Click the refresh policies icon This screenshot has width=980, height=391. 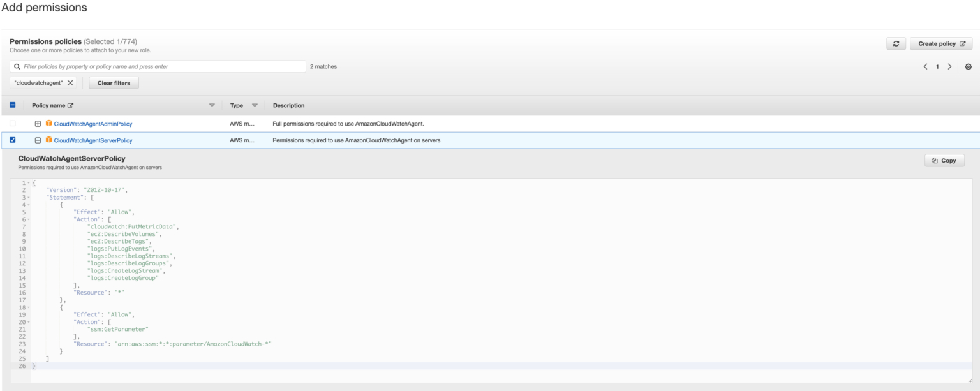896,43
